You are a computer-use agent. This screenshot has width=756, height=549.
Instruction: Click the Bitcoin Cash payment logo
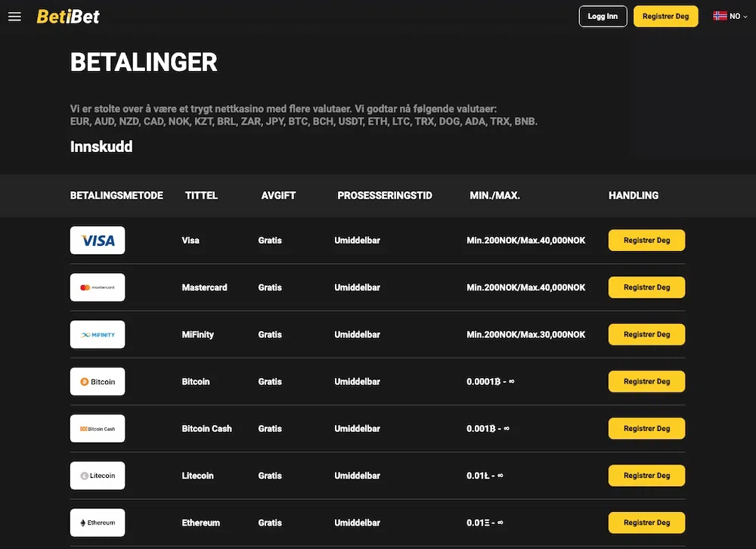98,429
